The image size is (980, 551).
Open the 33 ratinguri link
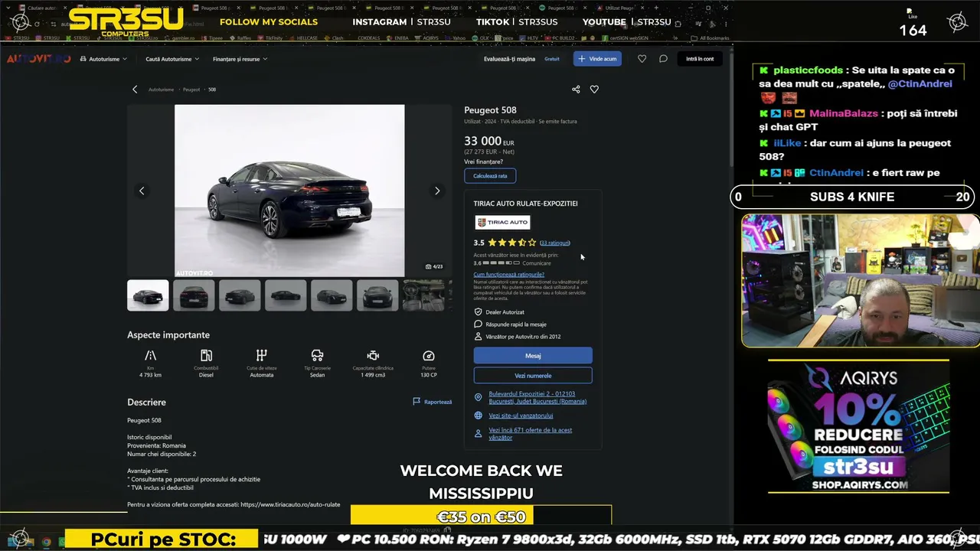coord(555,243)
